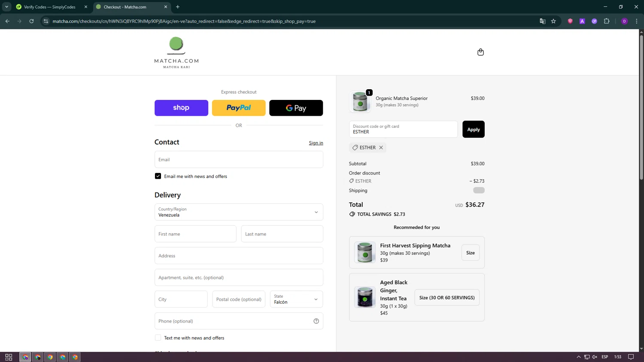Open the Country/Region dropdown
Image resolution: width=644 pixels, height=362 pixels.
[239, 212]
